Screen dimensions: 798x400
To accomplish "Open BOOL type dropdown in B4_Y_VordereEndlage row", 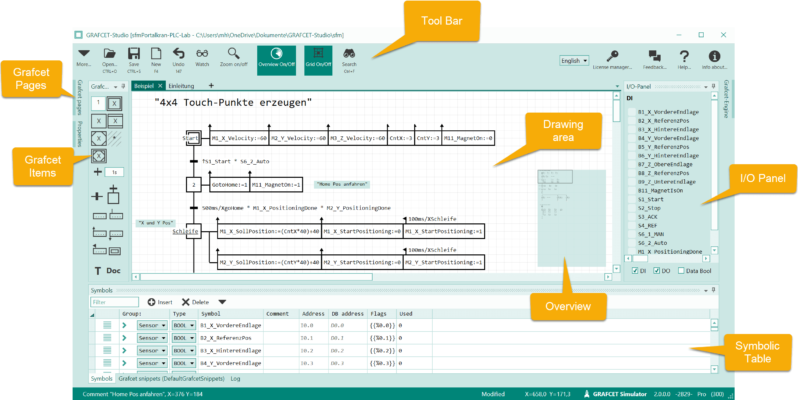I will pyautogui.click(x=183, y=363).
